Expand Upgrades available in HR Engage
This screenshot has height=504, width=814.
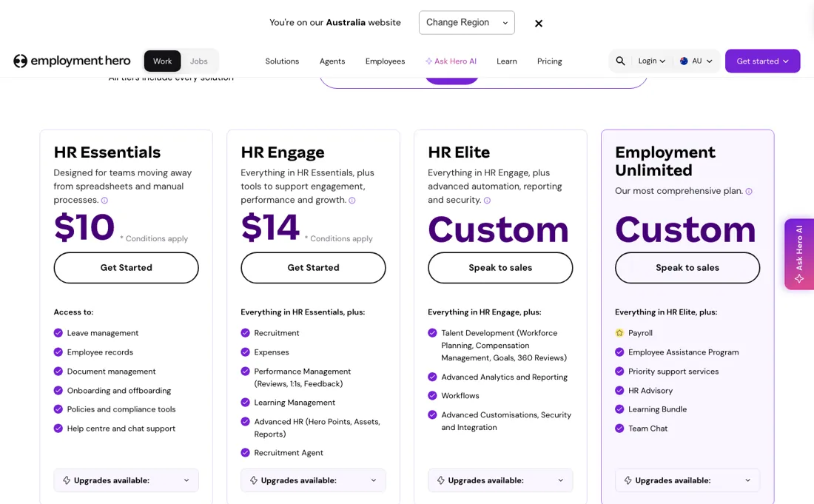(x=313, y=480)
